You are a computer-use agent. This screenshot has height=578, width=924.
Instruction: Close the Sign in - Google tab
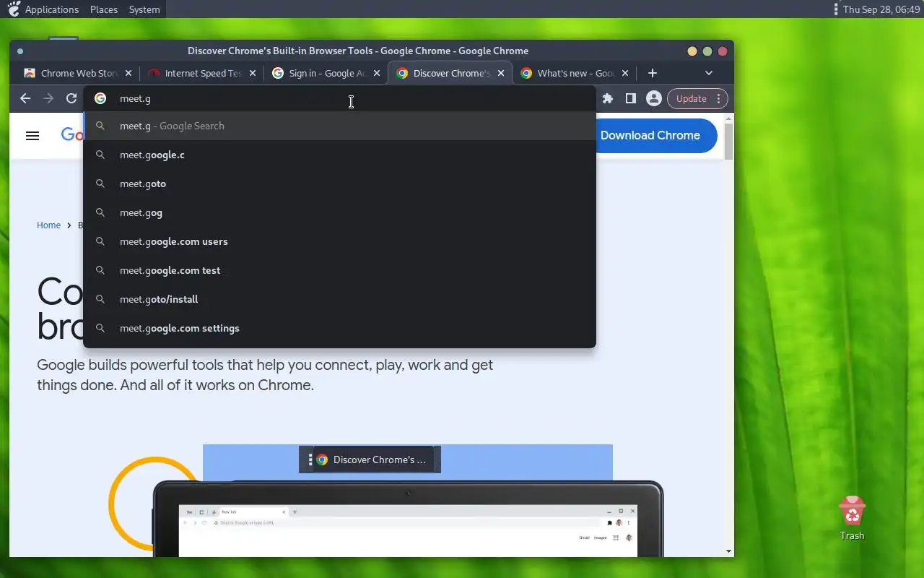point(377,73)
